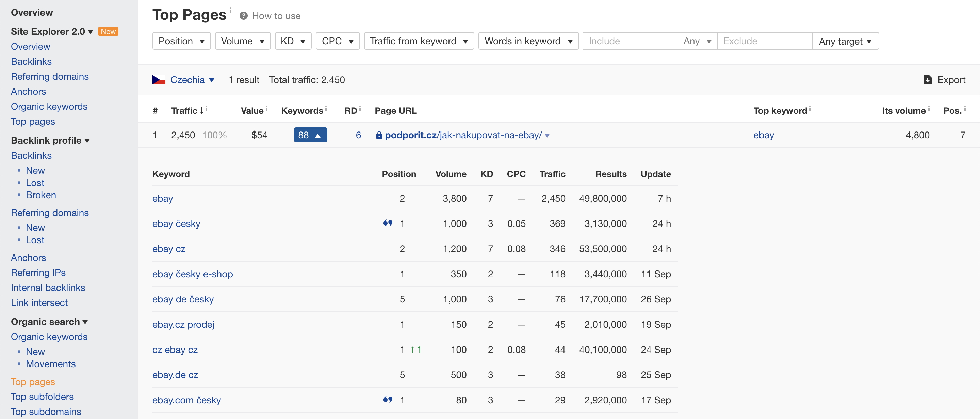Open Broken backlinks in sidebar
The height and width of the screenshot is (419, 980).
click(41, 195)
